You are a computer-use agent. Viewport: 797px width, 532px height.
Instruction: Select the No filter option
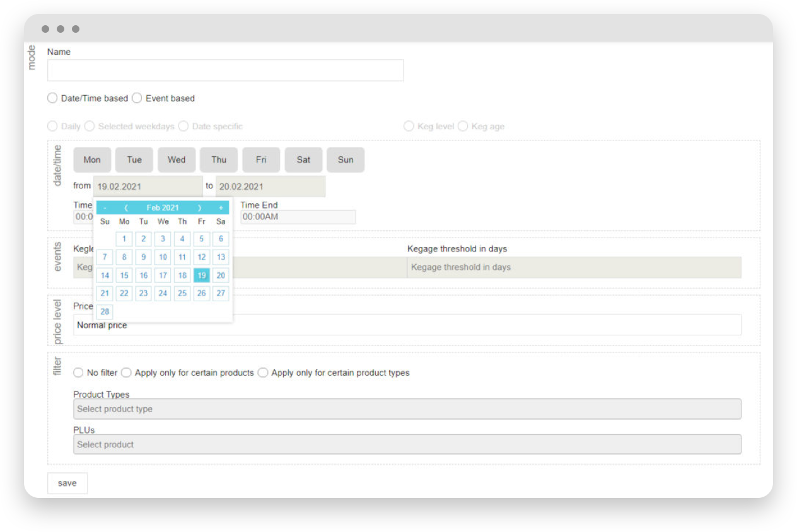tap(78, 373)
